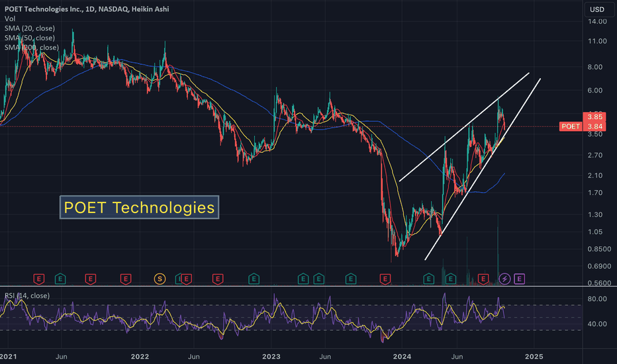Click the 2.70 price axis label
This screenshot has height=364, width=617.
[x=595, y=156]
